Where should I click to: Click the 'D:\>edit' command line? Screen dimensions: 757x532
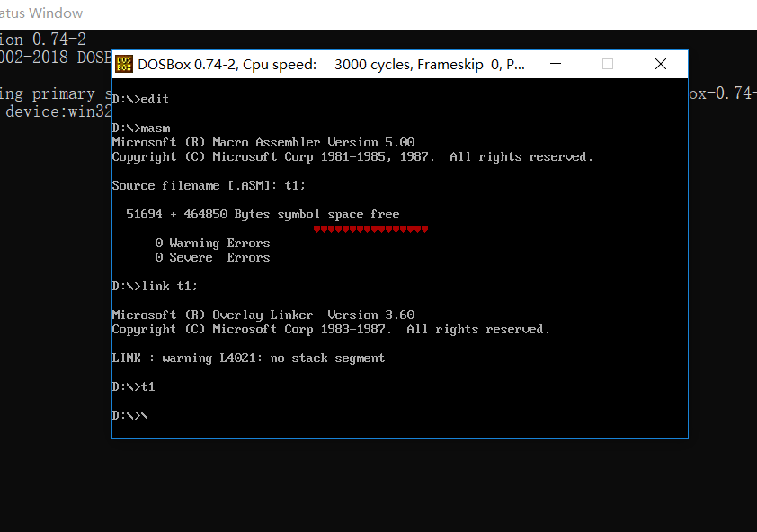click(140, 100)
